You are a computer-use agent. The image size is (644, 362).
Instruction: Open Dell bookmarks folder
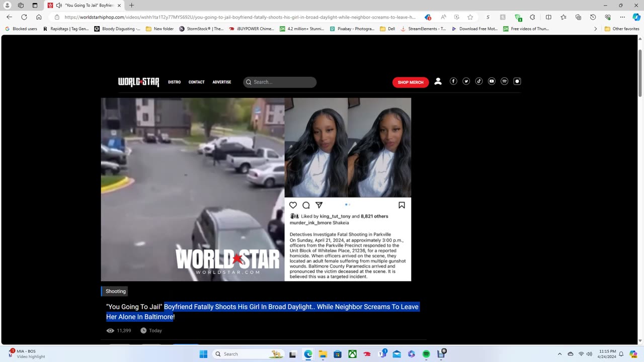click(x=387, y=29)
